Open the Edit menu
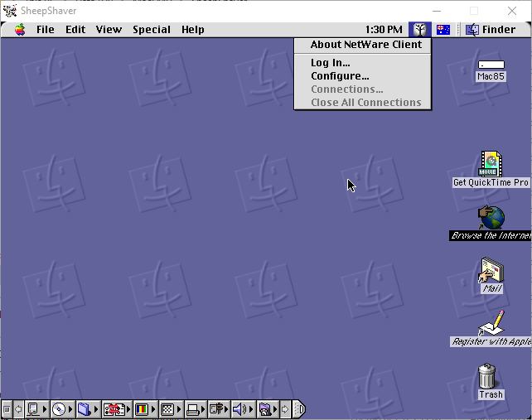 (75, 30)
